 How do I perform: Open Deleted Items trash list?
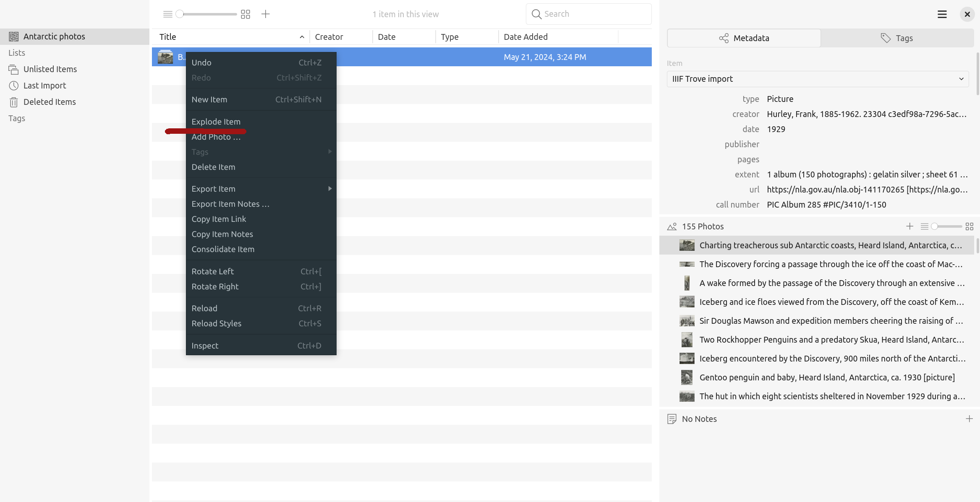coord(75,102)
